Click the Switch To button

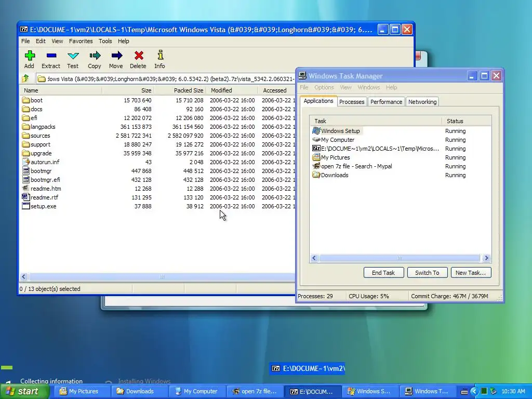point(427,273)
